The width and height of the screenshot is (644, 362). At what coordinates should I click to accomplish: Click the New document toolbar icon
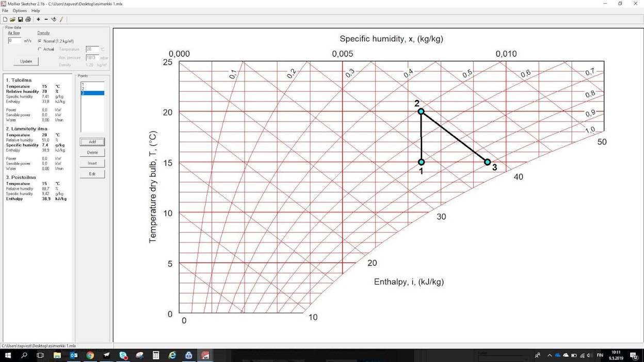click(5, 19)
